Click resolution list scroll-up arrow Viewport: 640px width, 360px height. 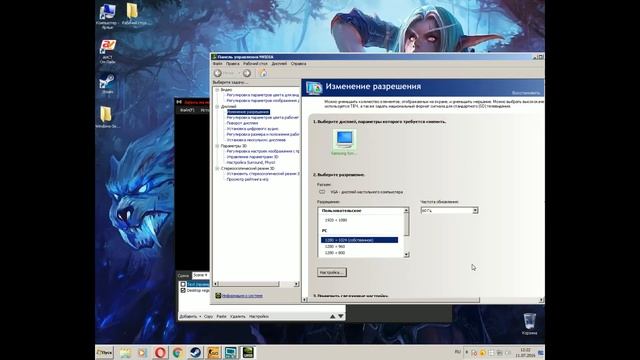(406, 210)
